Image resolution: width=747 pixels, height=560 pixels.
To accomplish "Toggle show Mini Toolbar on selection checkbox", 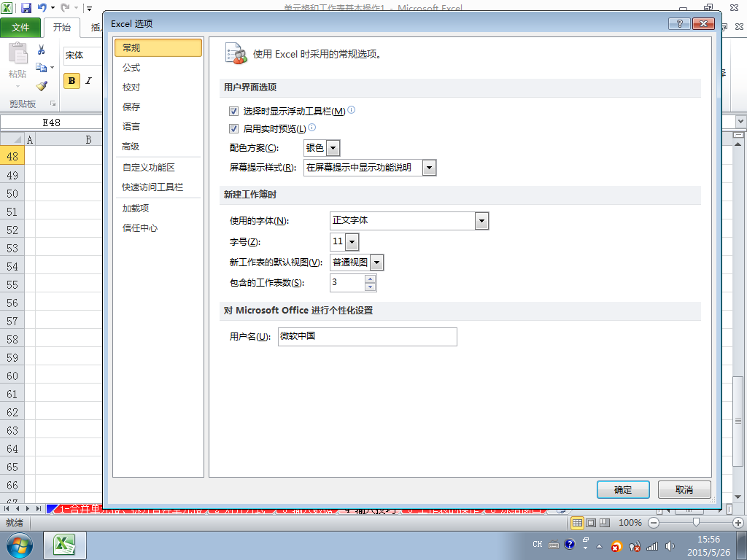I will coord(234,111).
